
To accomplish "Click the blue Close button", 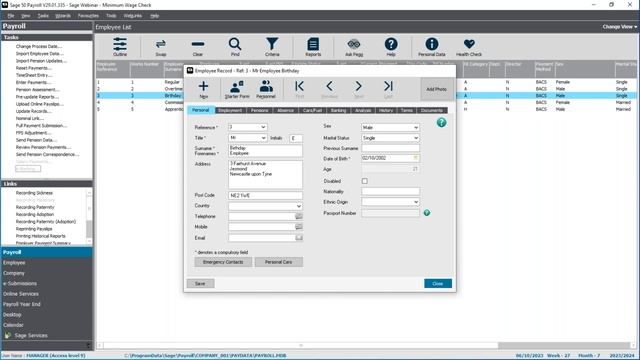I will pyautogui.click(x=438, y=283).
